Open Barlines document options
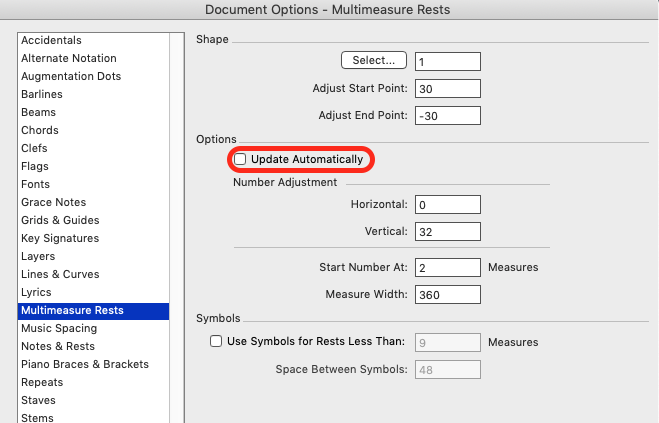 [x=42, y=94]
